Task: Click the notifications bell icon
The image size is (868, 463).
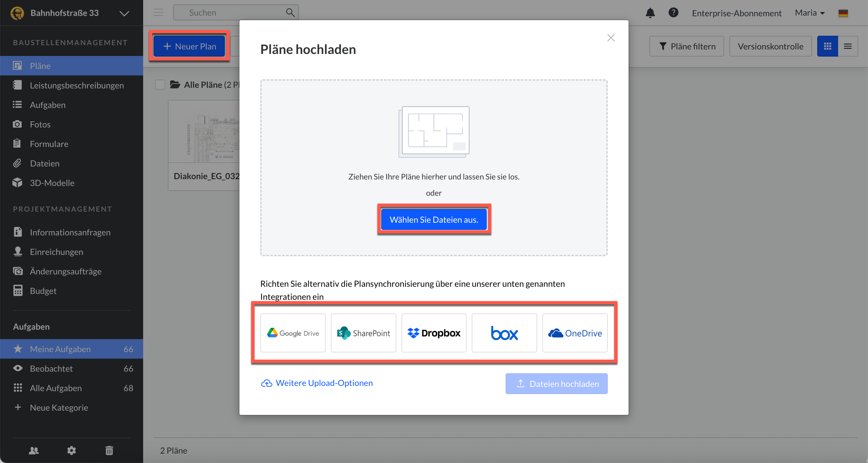Action: click(650, 13)
